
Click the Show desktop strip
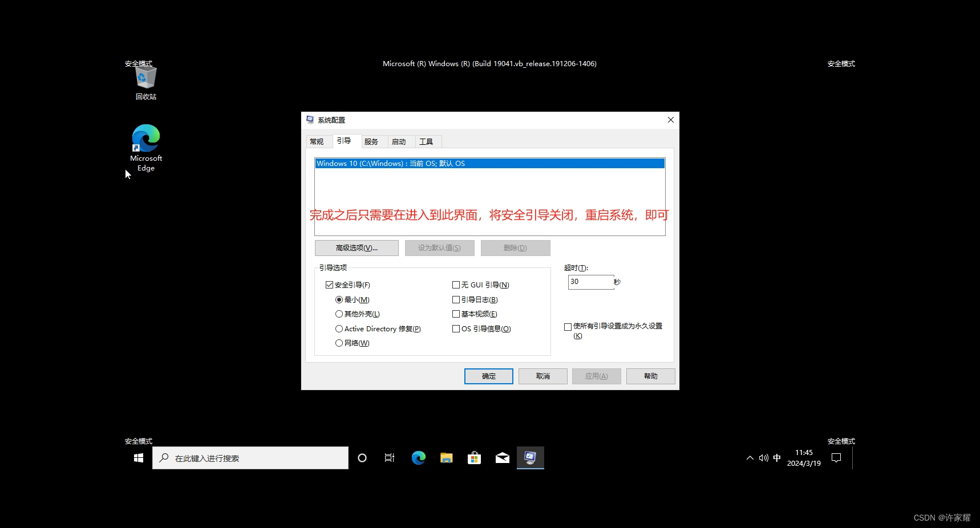[854, 458]
